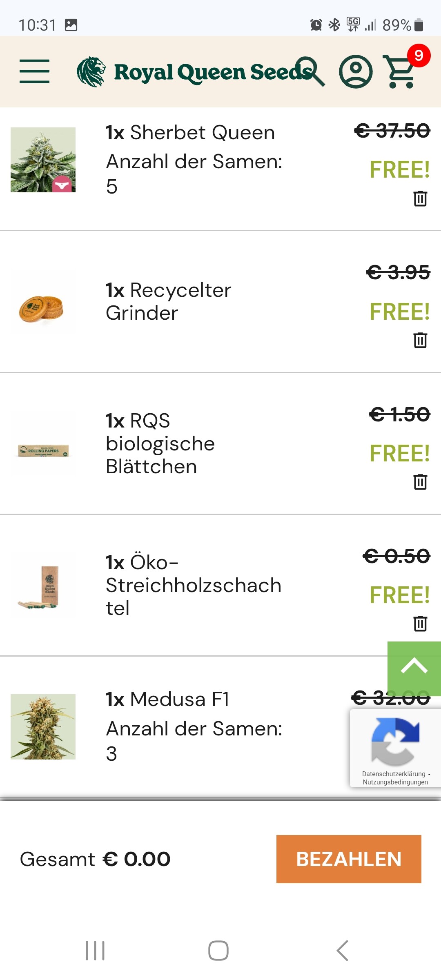View the rolling papers product image
441x980 pixels.
click(43, 451)
